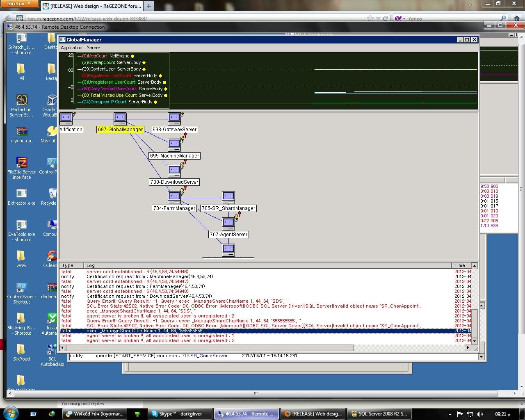
Task: Switch to Skype taskbar button
Action: click(x=180, y=414)
